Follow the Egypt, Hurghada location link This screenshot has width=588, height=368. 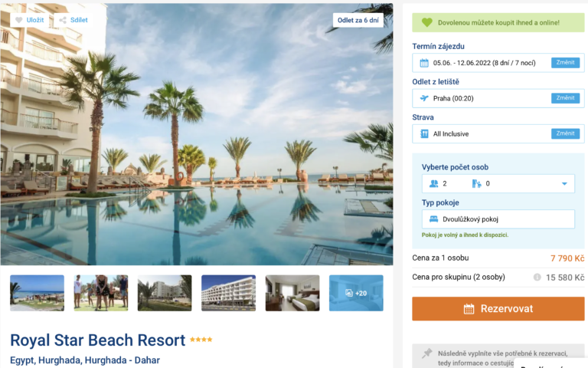tap(85, 360)
